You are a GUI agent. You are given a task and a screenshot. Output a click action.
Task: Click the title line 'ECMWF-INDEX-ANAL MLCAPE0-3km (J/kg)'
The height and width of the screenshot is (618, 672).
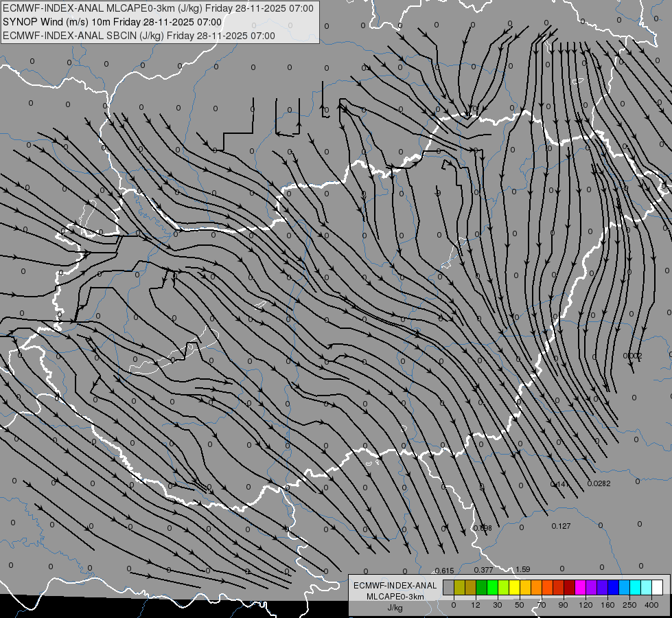pos(158,8)
